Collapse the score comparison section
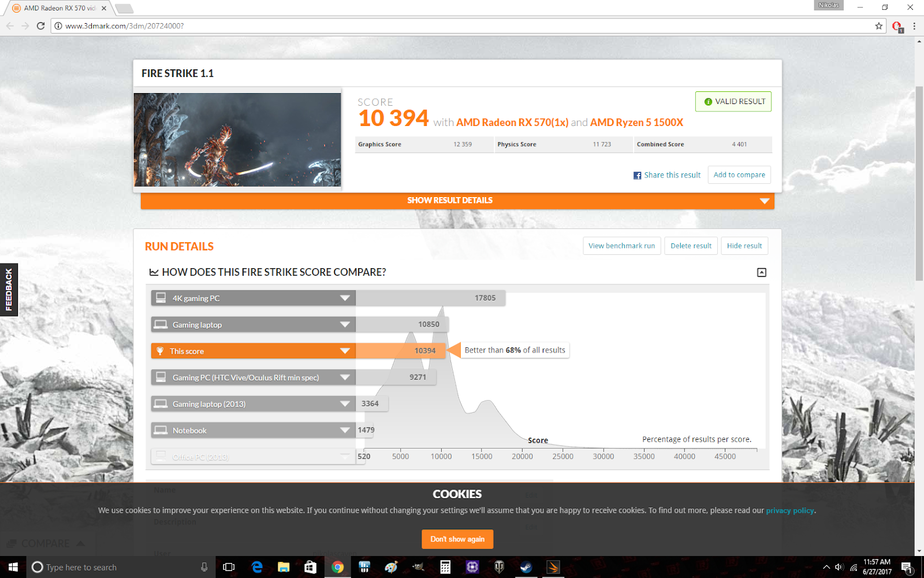 (762, 272)
